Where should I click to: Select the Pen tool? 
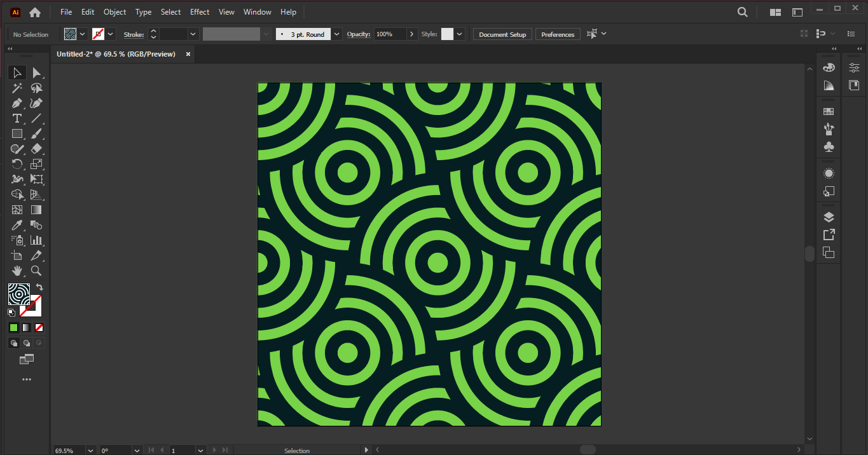click(x=17, y=103)
